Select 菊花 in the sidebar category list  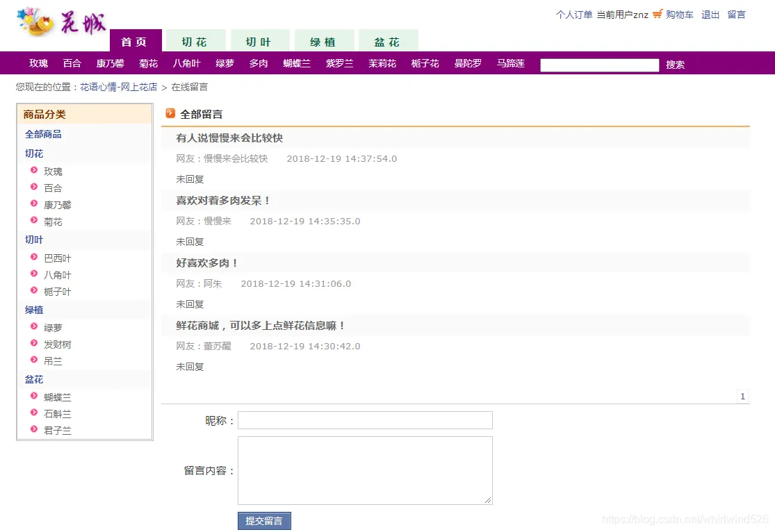click(53, 222)
